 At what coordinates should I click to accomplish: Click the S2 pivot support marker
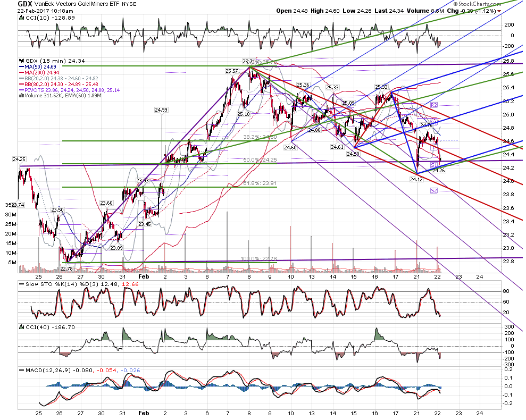434,190
